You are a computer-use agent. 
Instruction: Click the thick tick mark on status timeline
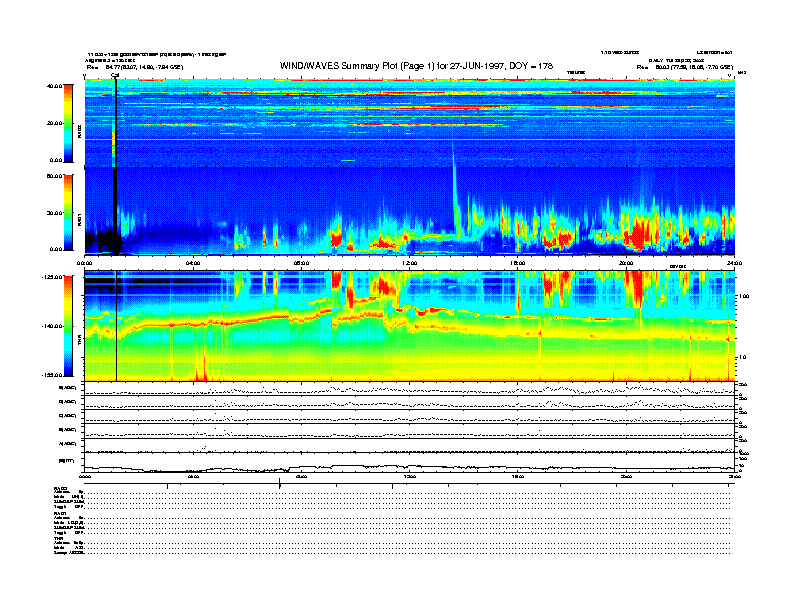(x=280, y=484)
